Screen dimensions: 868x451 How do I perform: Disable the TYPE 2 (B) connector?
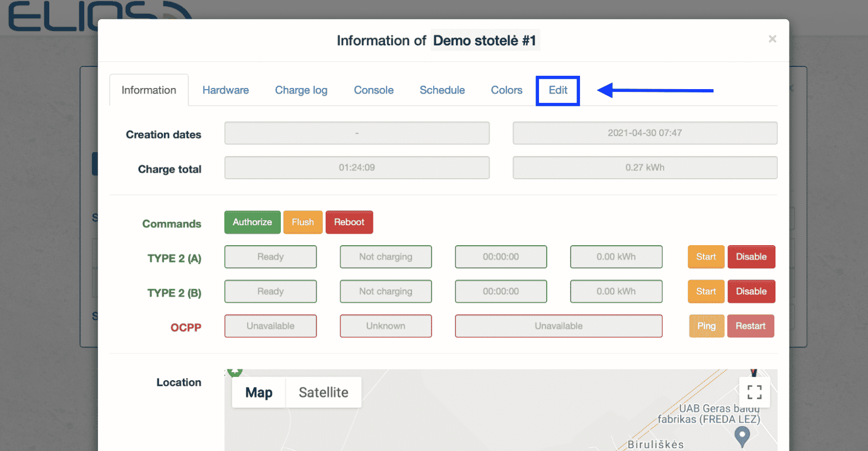pos(751,292)
